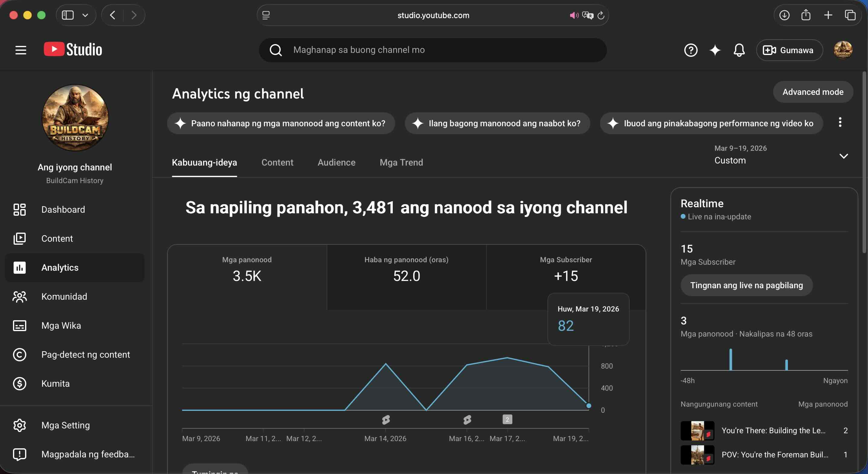Screen dimensions: 868x474
Task: Click the BuildCam History channel profile picture
Action: pos(75,118)
